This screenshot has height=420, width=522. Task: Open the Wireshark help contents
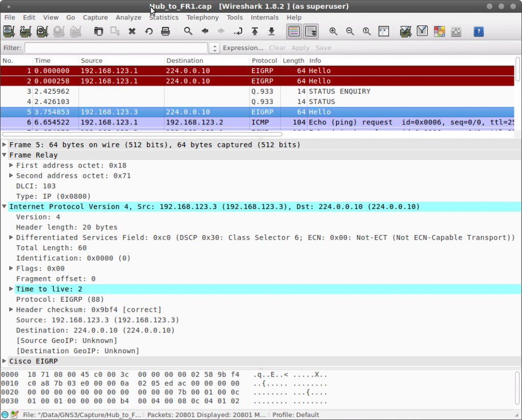click(x=479, y=31)
